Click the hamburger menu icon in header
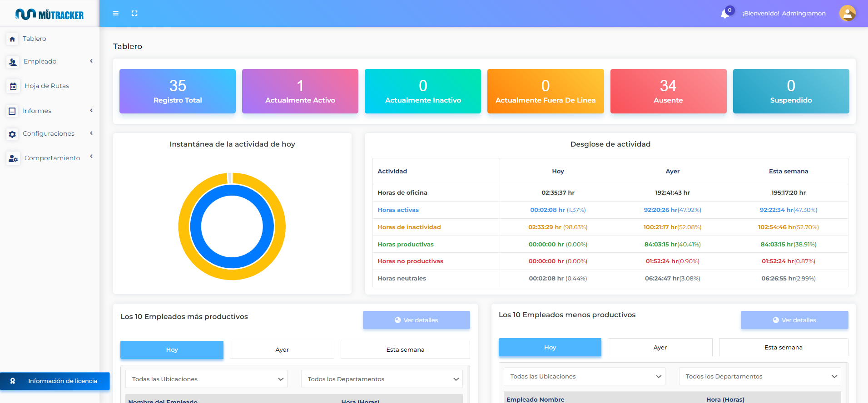 coord(116,14)
